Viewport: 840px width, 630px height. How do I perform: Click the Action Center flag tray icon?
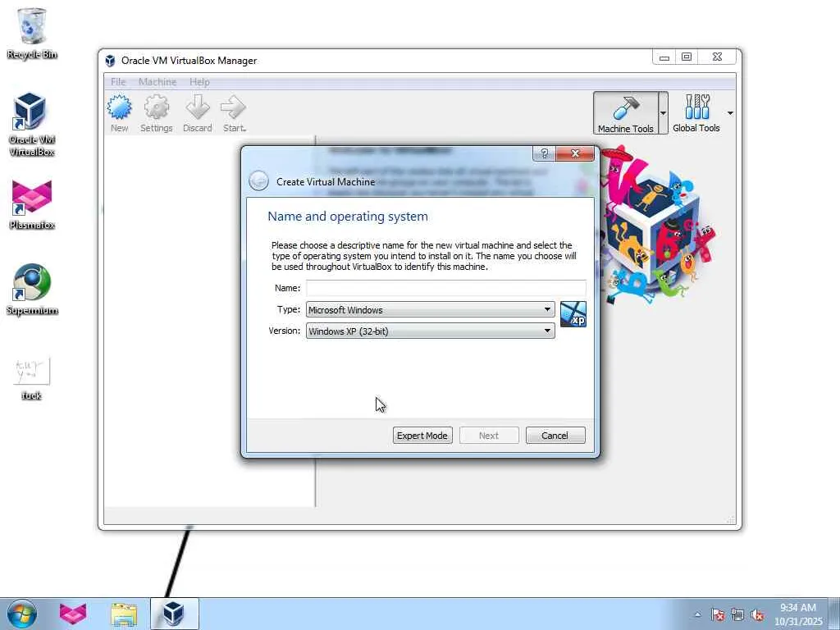(x=718, y=615)
